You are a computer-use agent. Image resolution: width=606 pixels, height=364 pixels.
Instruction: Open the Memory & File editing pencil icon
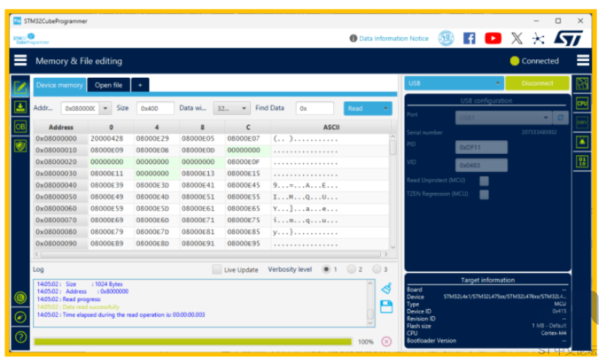coord(20,88)
